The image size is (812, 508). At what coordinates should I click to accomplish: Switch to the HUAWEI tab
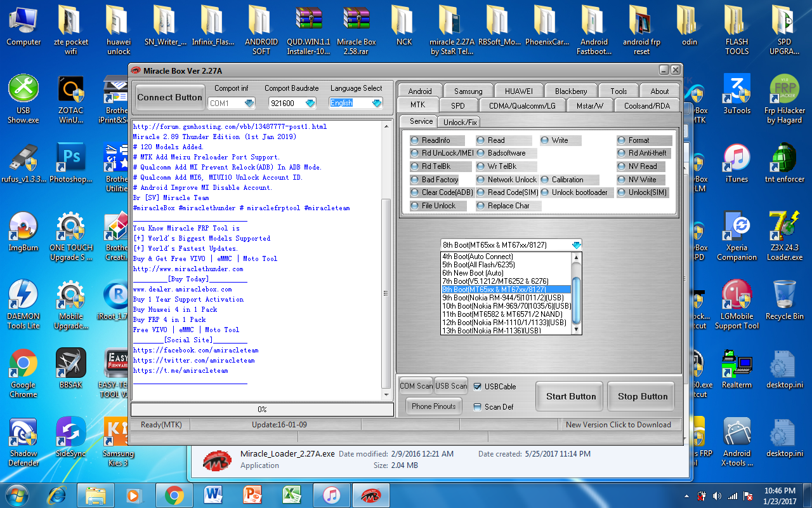pos(519,91)
